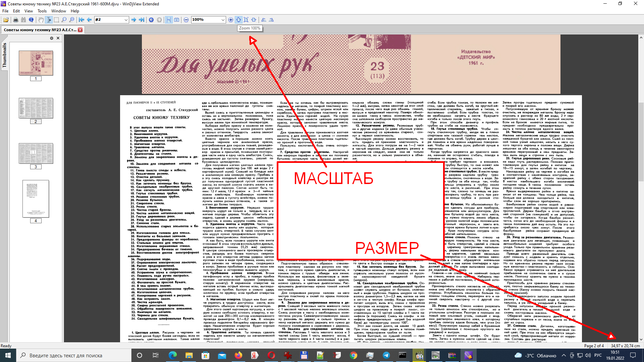644x362 pixels.
Task: Select page 4 thumbnail
Action: tap(36, 199)
